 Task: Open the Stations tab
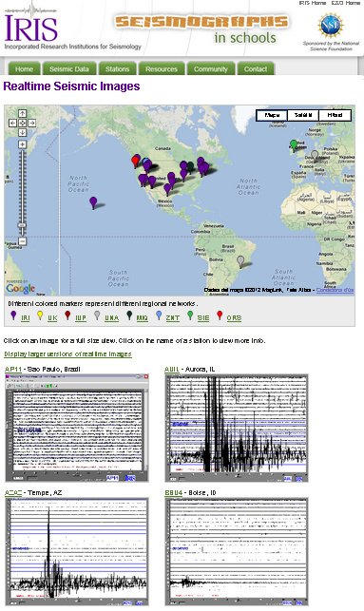point(117,68)
